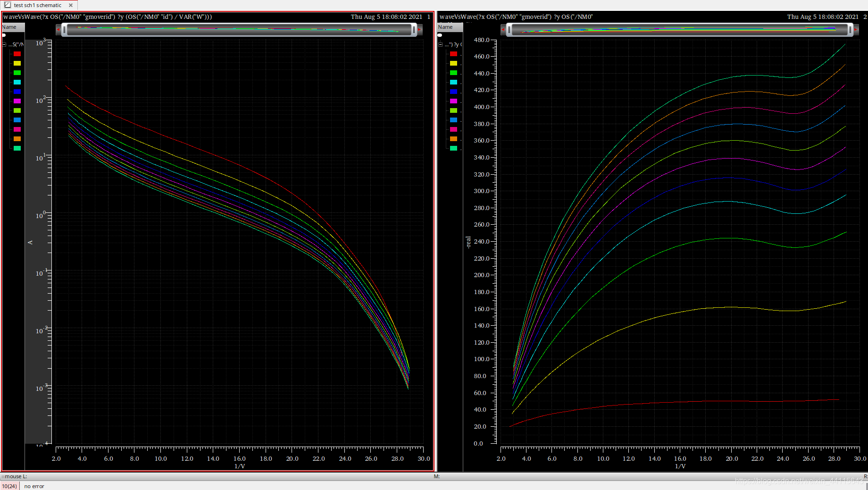Select green trace swatch in left legend
868x490 pixels.
[17, 73]
